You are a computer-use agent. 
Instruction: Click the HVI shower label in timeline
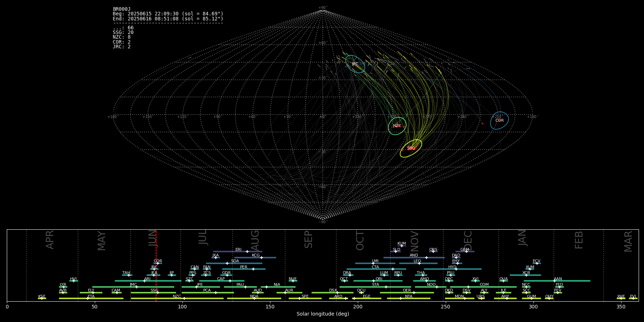tap(73, 279)
